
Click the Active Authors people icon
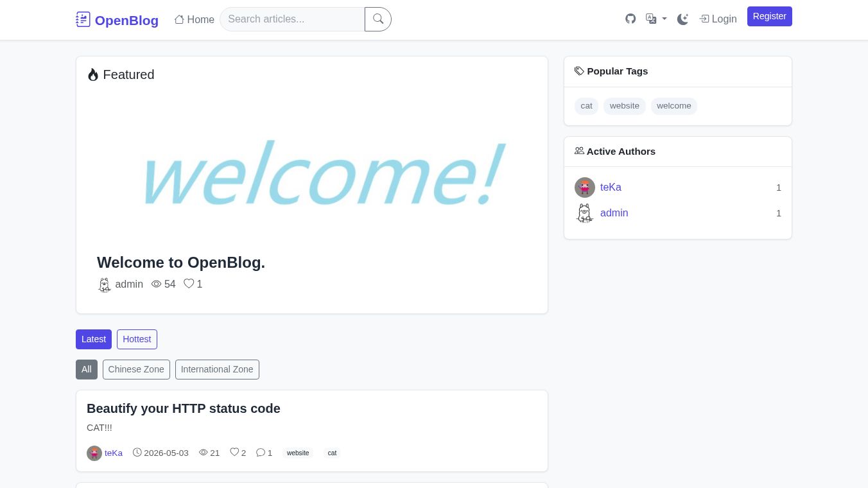pos(579,151)
